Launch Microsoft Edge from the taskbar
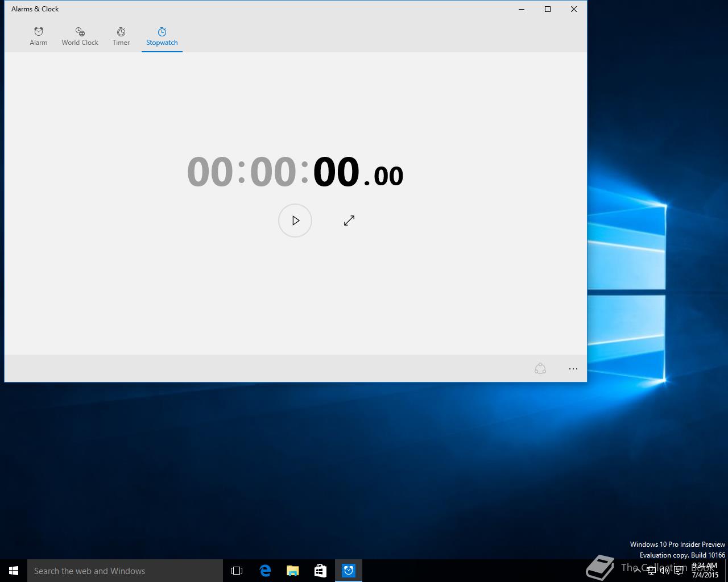This screenshot has width=728, height=582. coord(265,571)
